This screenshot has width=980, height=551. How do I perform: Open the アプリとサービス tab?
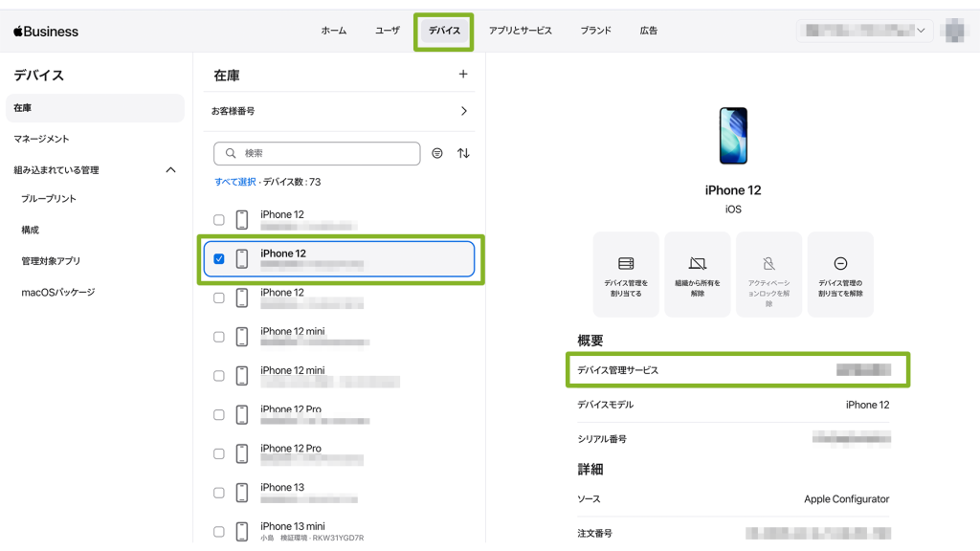pos(521,31)
